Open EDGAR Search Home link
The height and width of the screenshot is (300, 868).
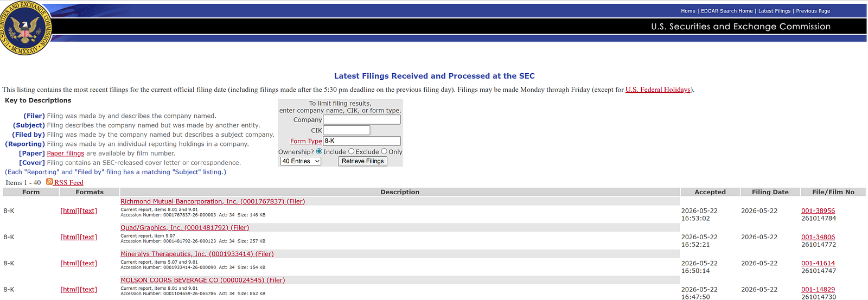[x=726, y=11]
